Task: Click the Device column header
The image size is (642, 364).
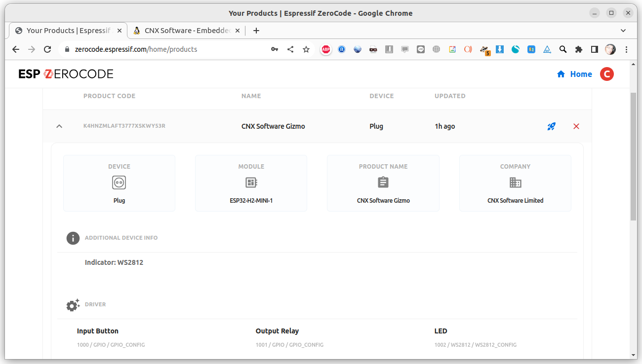Action: (382, 96)
